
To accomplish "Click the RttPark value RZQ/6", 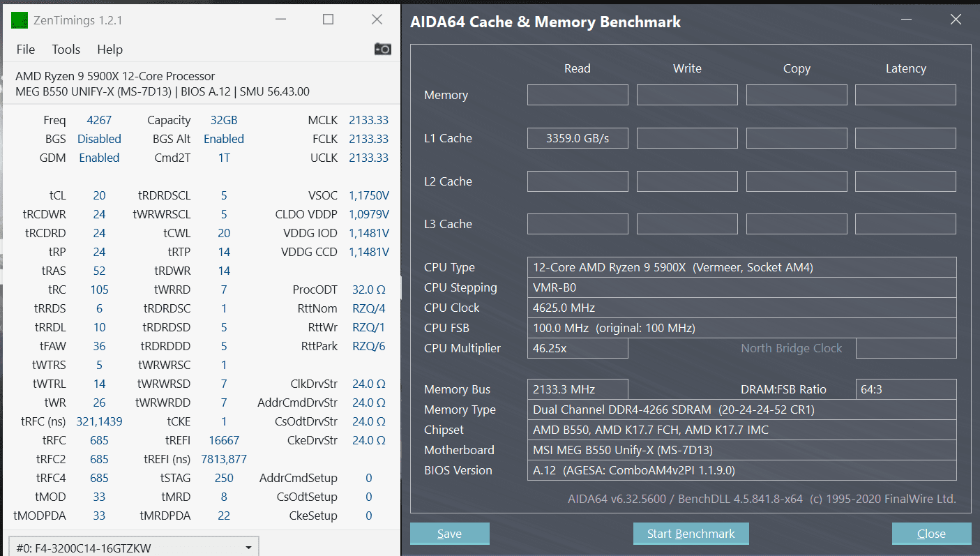I will 369,346.
